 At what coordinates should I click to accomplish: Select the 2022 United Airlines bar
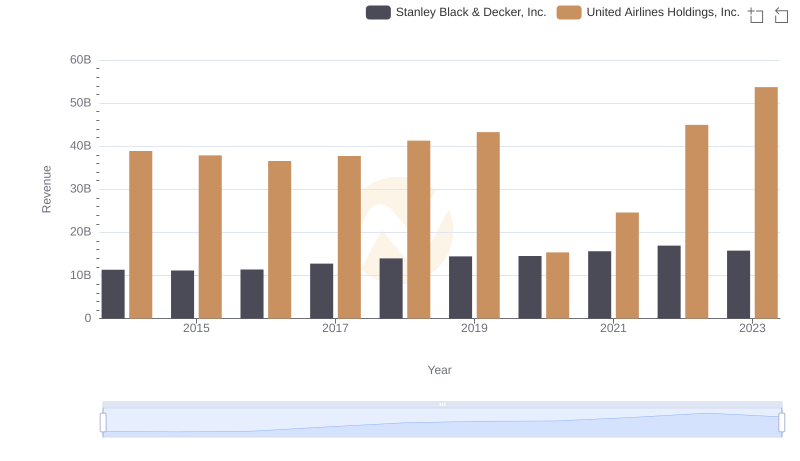click(x=697, y=222)
